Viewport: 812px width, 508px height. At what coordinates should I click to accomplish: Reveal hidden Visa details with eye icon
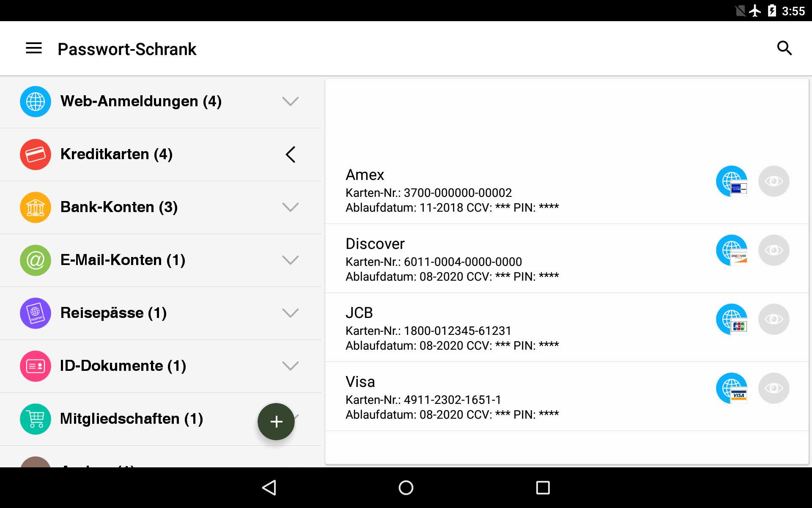pos(774,388)
